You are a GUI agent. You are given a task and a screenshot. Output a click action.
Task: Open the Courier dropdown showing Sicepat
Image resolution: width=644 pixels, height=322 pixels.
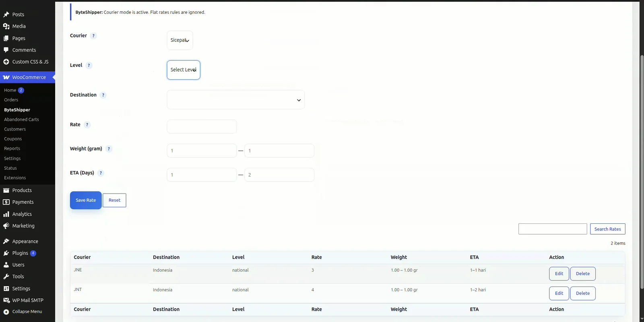coord(180,40)
